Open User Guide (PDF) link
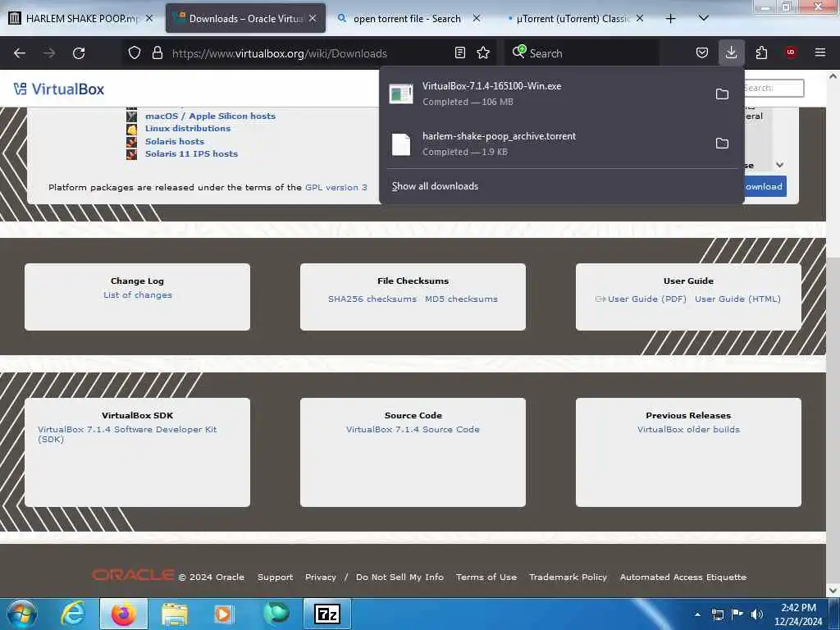This screenshot has width=840, height=630. 646,299
